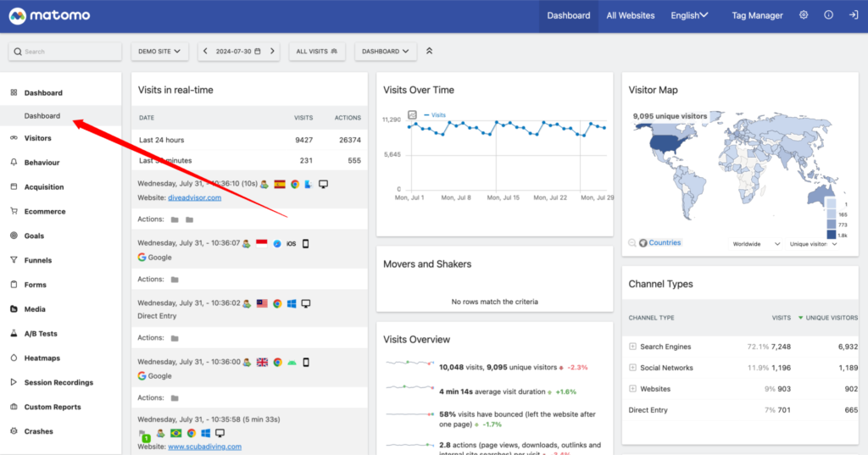Open All Websites in top navigation
This screenshot has width=868, height=455.
point(630,15)
